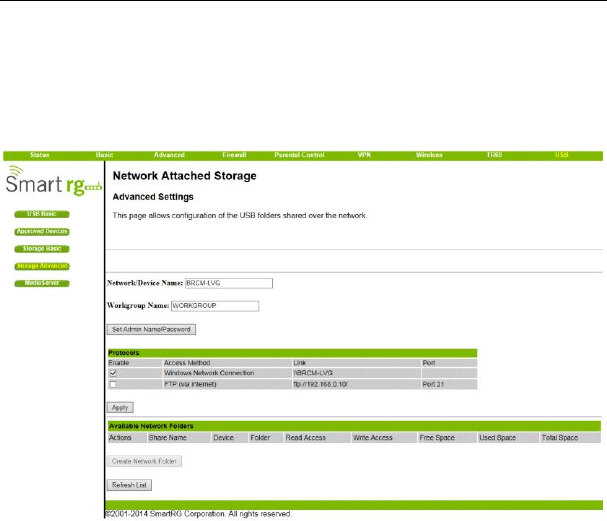Click the Actions column header
Screen dimensions: 607x521
120,438
